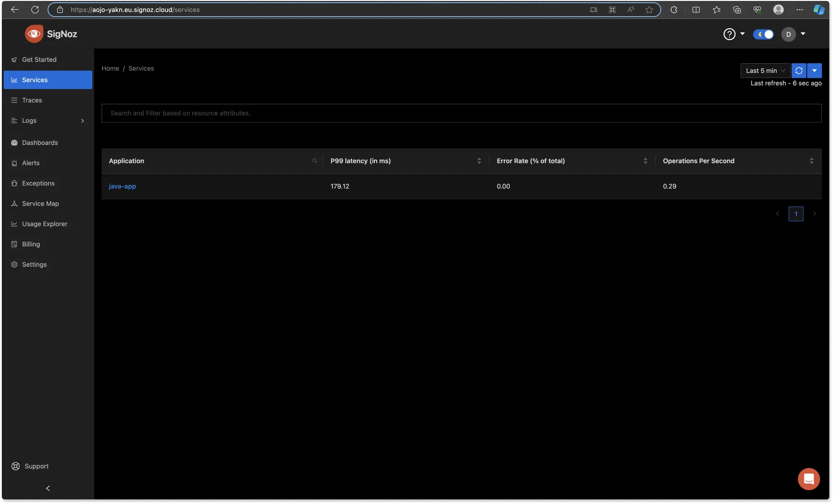Add page to favorites star icon

point(649,10)
